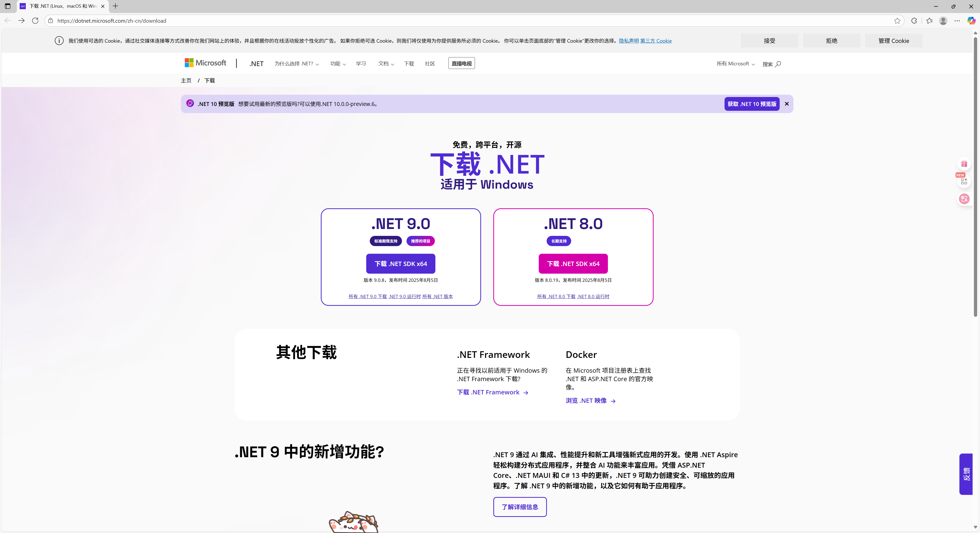Image resolution: width=980 pixels, height=533 pixels.
Task: Reject cookies with 拒绝 button
Action: click(832, 41)
